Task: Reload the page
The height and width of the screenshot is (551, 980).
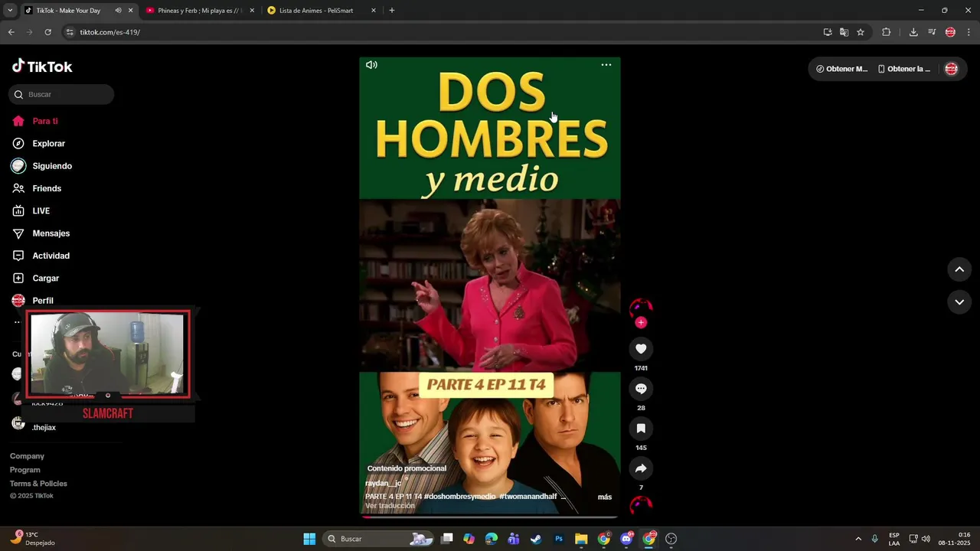Action: point(47,32)
